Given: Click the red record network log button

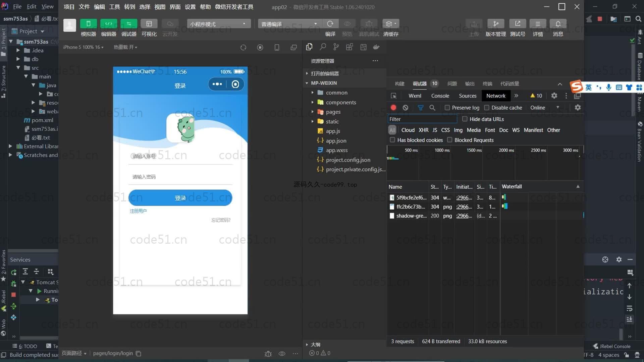Looking at the screenshot, I should [x=393, y=108].
